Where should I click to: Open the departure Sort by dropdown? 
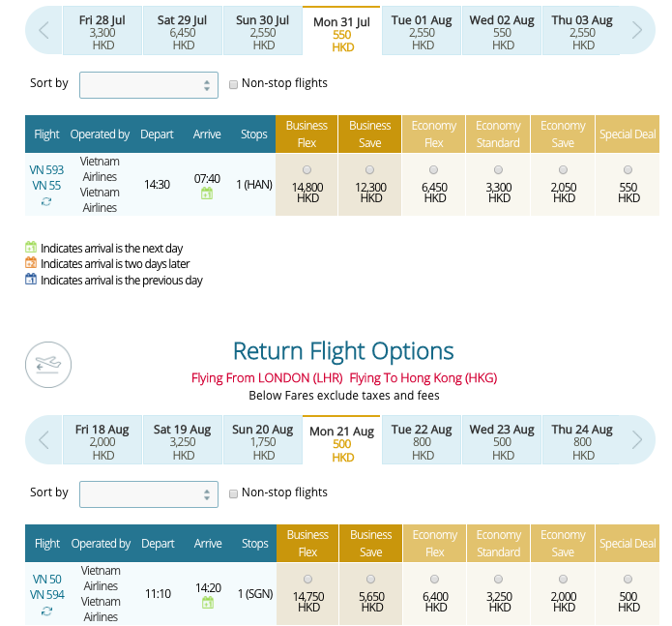coord(149,85)
